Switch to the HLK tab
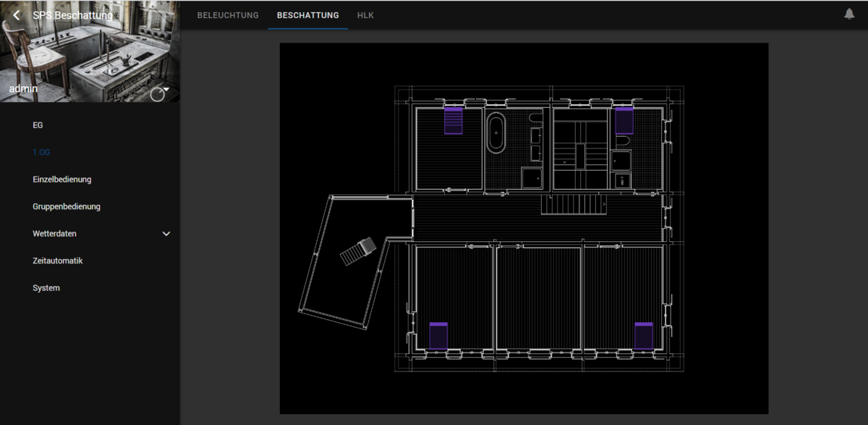Image resolution: width=868 pixels, height=425 pixels. point(365,15)
